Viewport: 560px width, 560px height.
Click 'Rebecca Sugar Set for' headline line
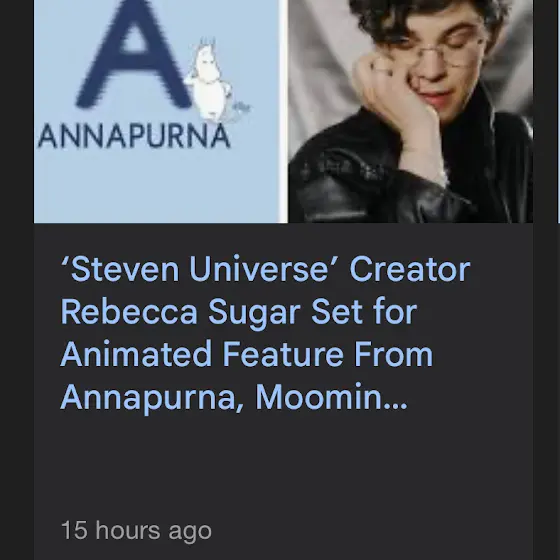coord(239,312)
